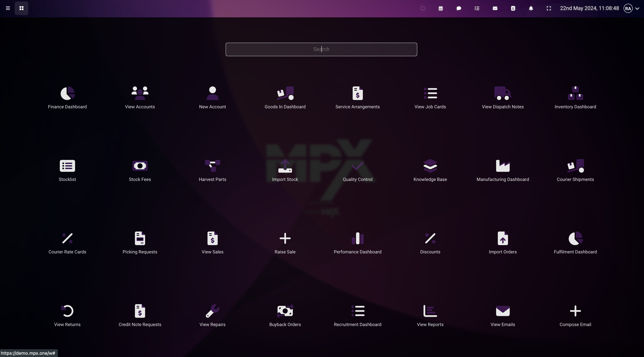The height and width of the screenshot is (357, 644).
Task: Open the Knowledge Base
Action: (x=430, y=170)
